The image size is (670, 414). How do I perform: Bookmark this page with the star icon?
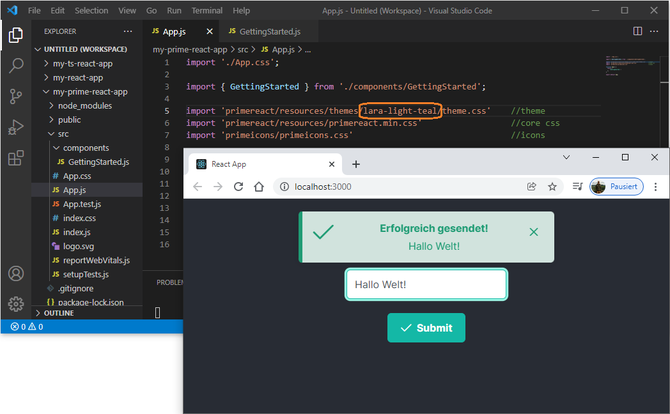coord(551,186)
